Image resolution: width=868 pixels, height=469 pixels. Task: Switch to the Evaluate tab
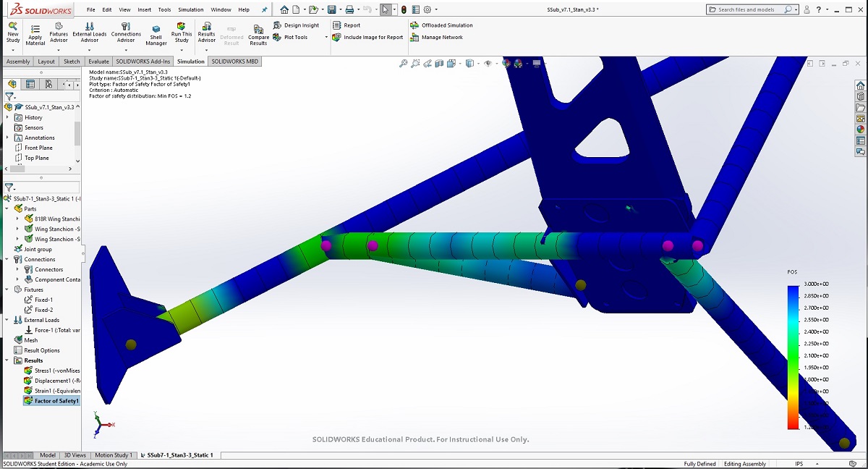pyautogui.click(x=98, y=62)
